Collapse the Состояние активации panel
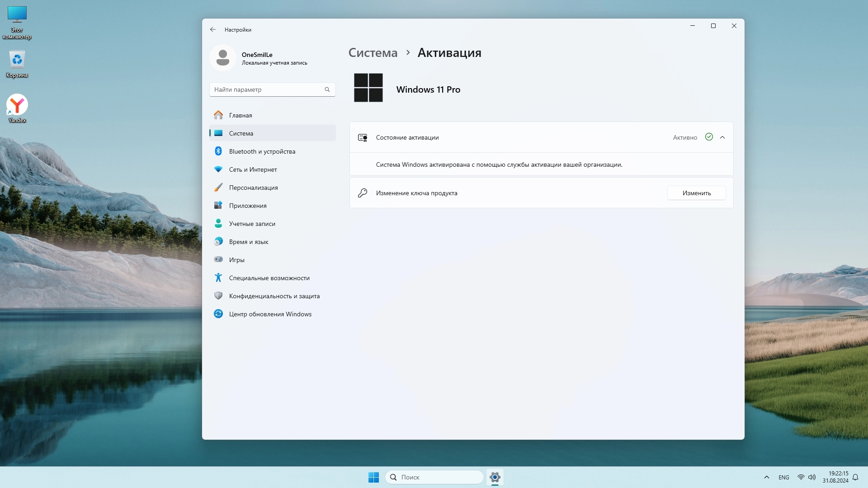Image resolution: width=868 pixels, height=488 pixels. pyautogui.click(x=722, y=137)
